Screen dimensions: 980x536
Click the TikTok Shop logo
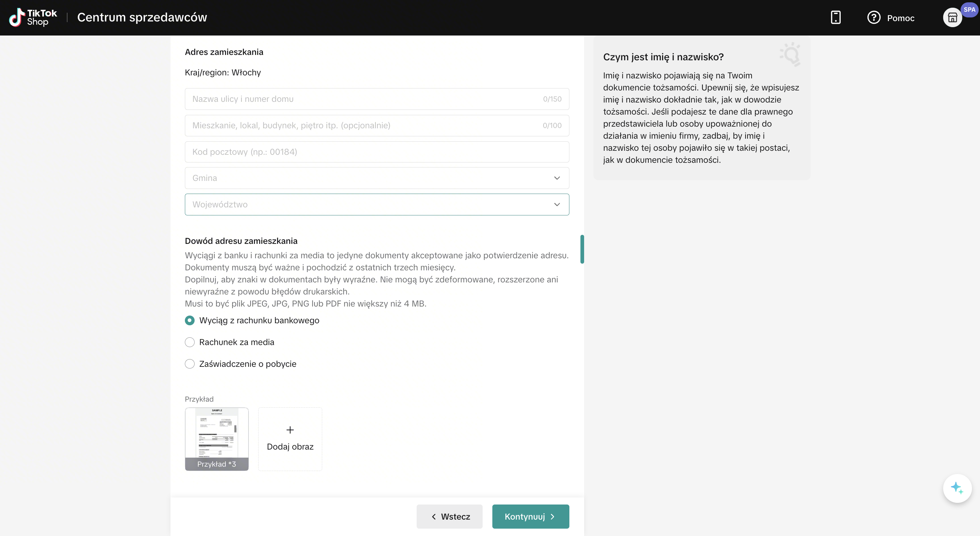(x=33, y=17)
